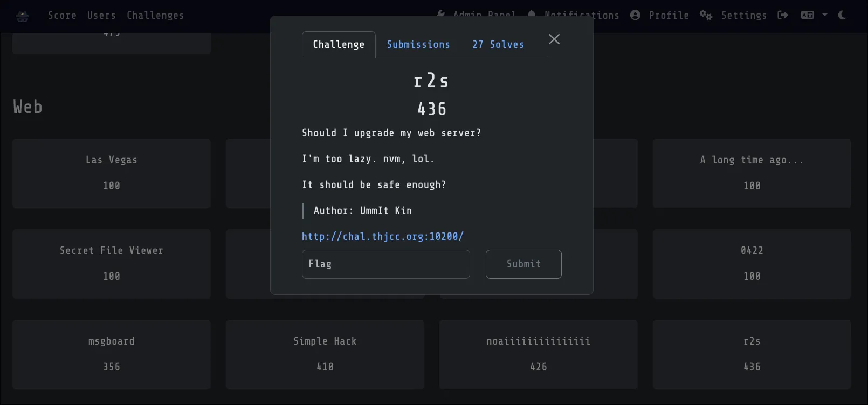Open the 0422 challenge card
868x405 pixels.
coord(752,264)
